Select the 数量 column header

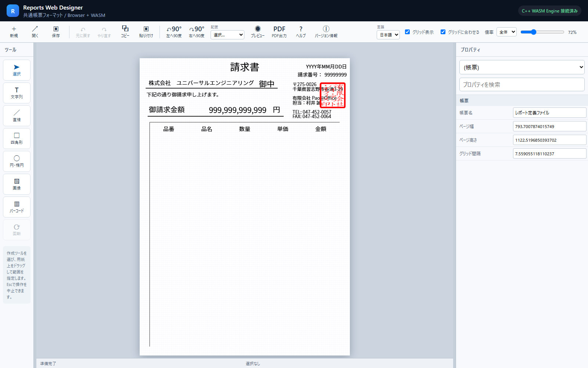pyautogui.click(x=245, y=129)
